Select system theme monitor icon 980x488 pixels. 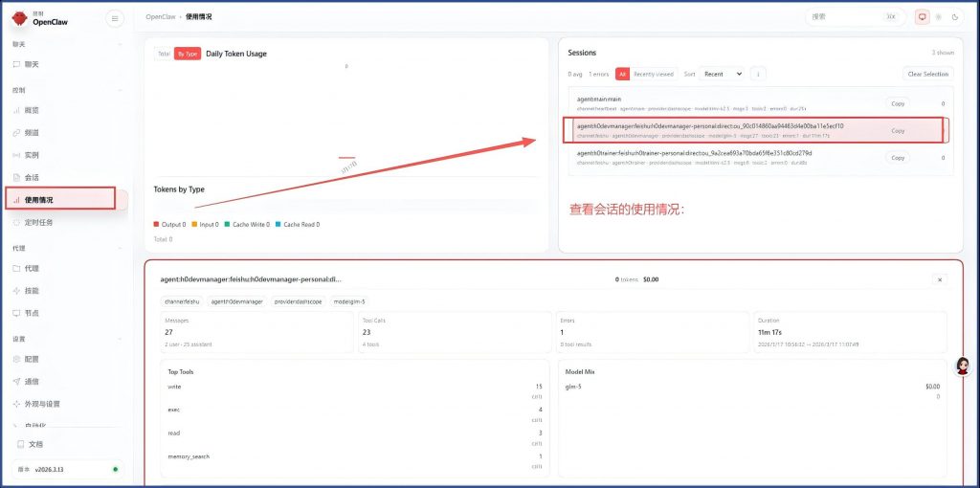[923, 17]
